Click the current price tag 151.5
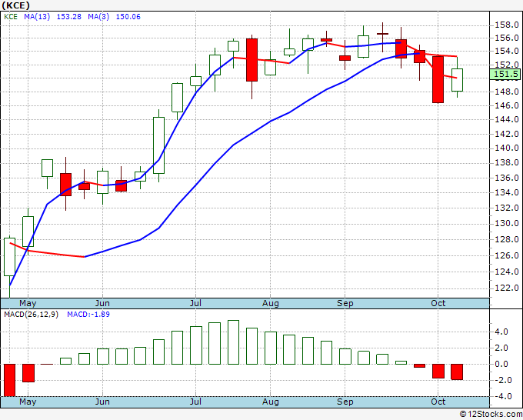Viewport: 523px width, 420px height. pyautogui.click(x=506, y=74)
